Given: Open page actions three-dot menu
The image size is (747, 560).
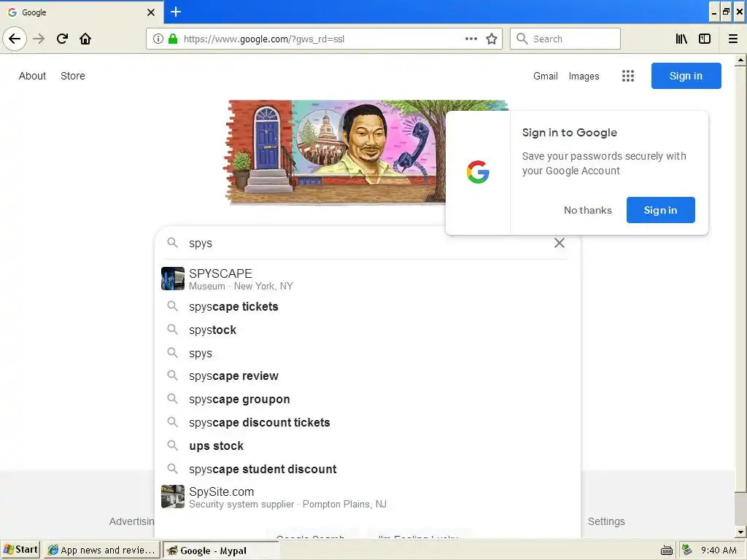Looking at the screenshot, I should pos(471,39).
